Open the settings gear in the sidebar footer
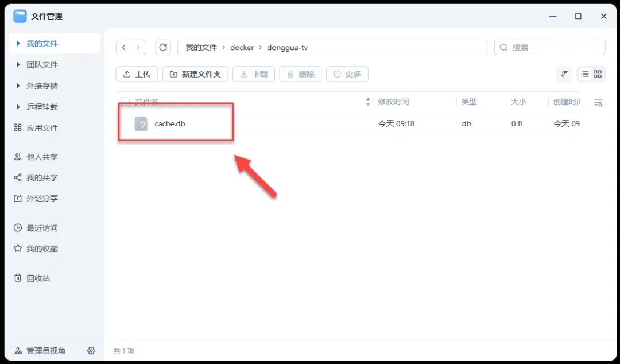The image size is (620, 364). [x=91, y=350]
